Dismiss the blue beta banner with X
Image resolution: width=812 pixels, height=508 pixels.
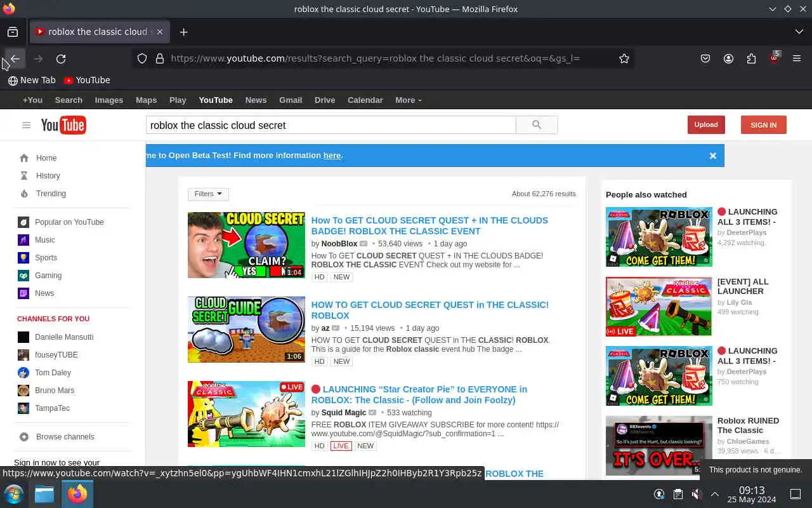(712, 156)
